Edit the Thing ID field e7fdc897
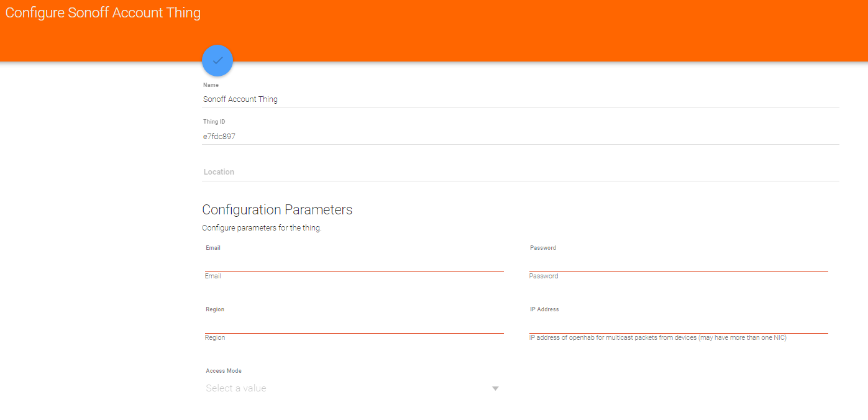868x420 pixels. 521,136
